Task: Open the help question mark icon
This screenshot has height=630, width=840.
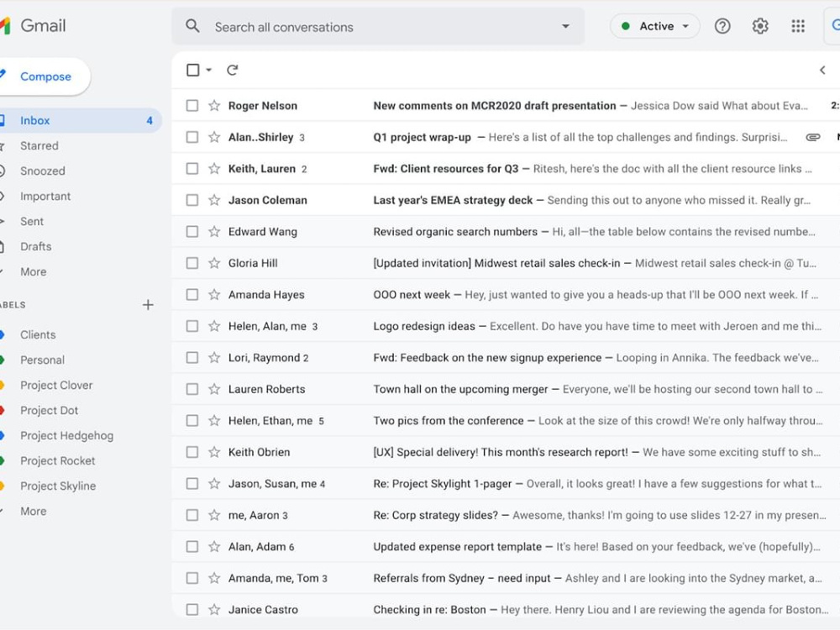Action: [x=722, y=26]
